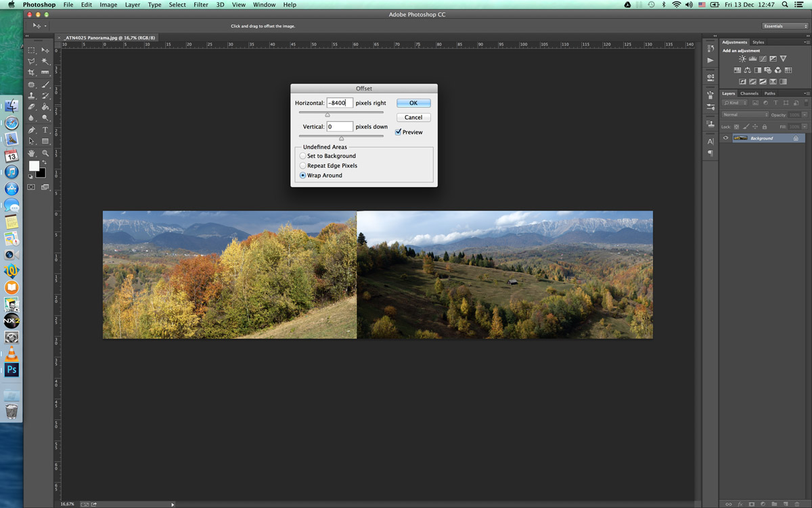812x508 pixels.
Task: Open the Filter menu
Action: point(201,5)
